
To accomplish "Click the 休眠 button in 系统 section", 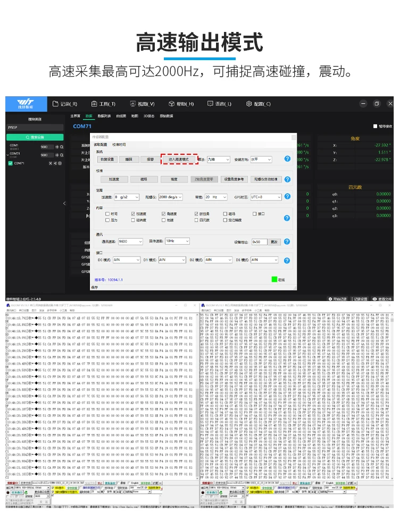I will (129, 159).
